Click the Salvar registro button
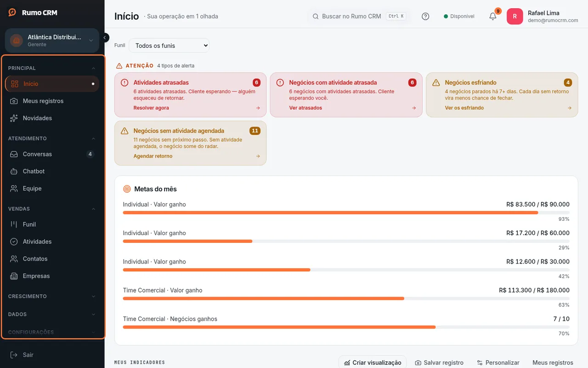 [439, 362]
